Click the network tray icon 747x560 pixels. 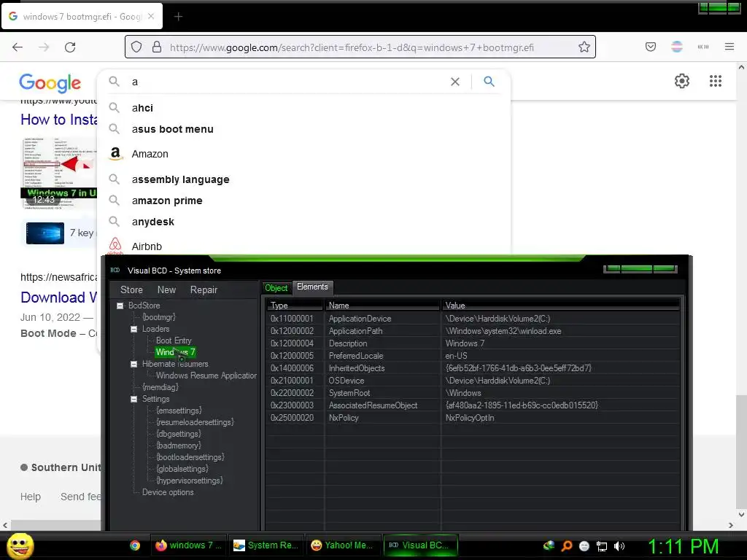(602, 546)
